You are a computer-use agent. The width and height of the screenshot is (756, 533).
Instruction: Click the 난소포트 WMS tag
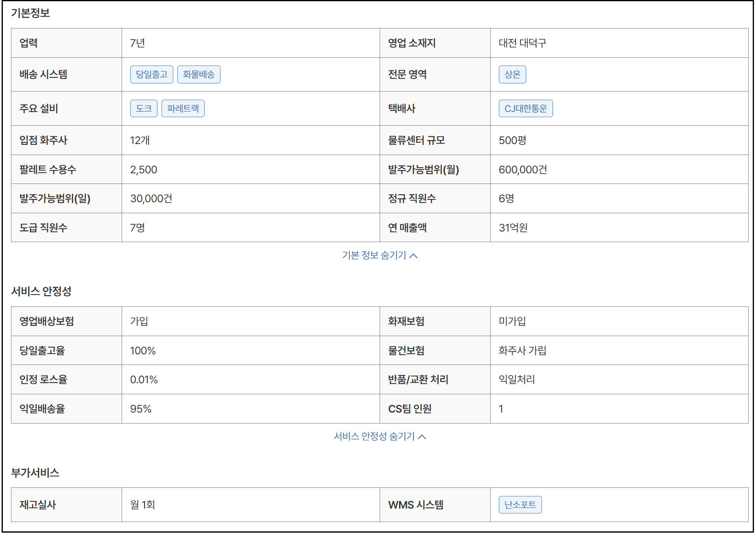520,505
